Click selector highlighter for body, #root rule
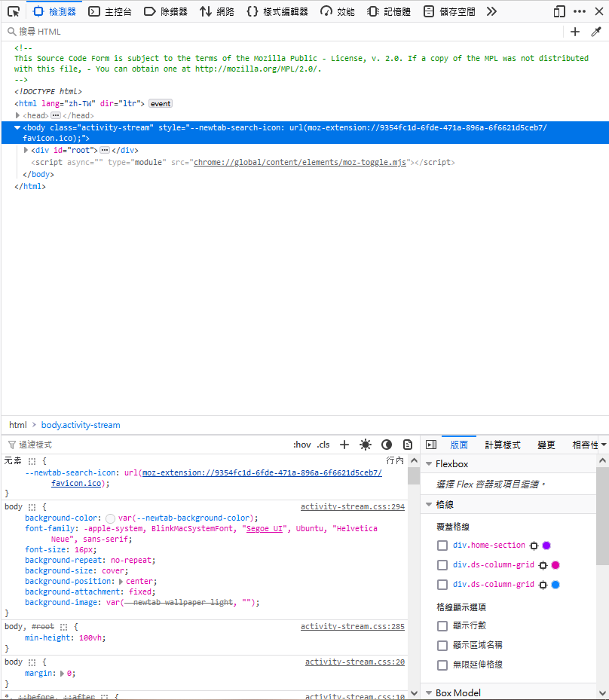609x700 pixels. tap(64, 627)
